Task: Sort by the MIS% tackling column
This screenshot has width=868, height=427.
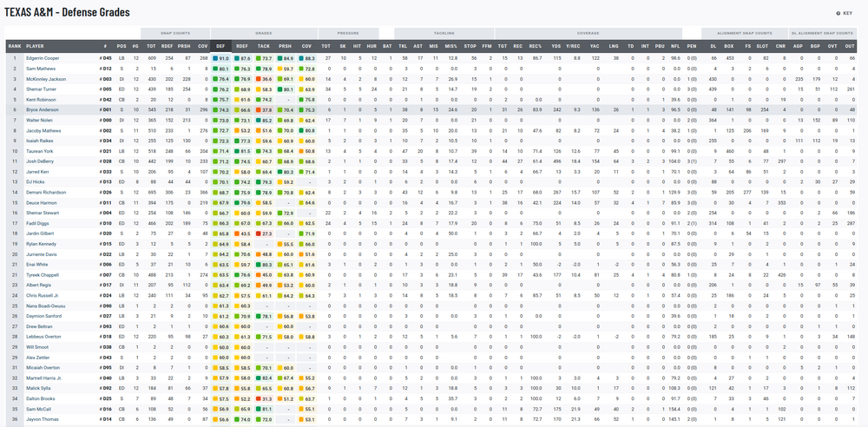Action: pos(450,45)
